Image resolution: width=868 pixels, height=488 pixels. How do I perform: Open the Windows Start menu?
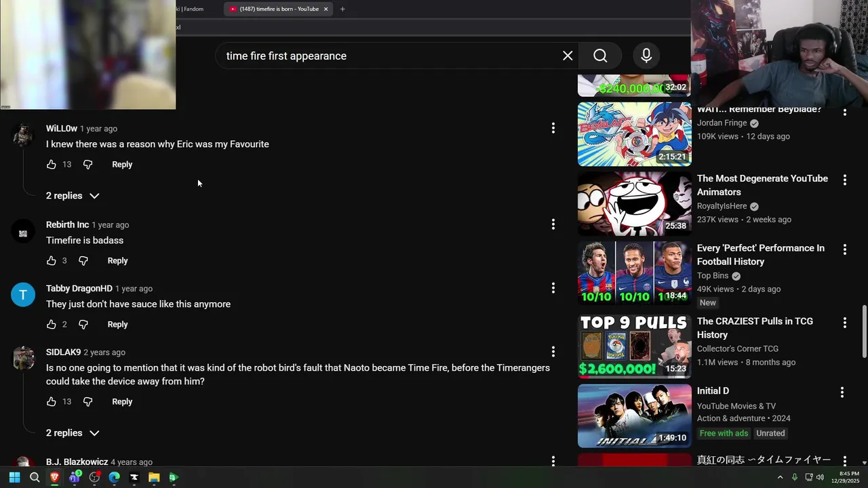(14, 477)
